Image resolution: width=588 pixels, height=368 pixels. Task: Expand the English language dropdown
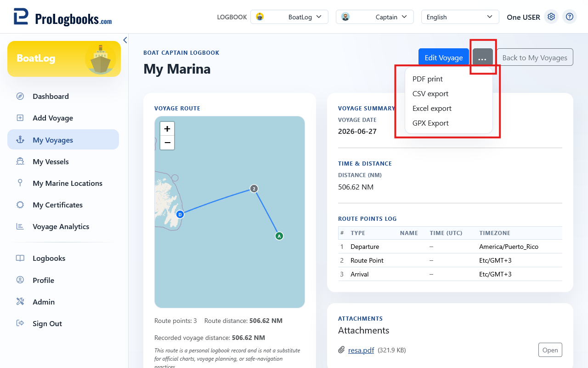click(x=460, y=17)
